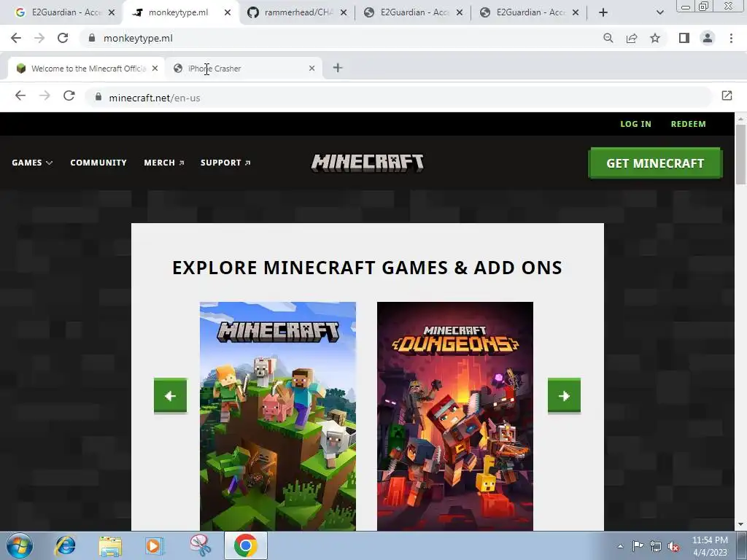Open Snipping Tool taskbar icon
The height and width of the screenshot is (560, 747).
[x=200, y=545]
